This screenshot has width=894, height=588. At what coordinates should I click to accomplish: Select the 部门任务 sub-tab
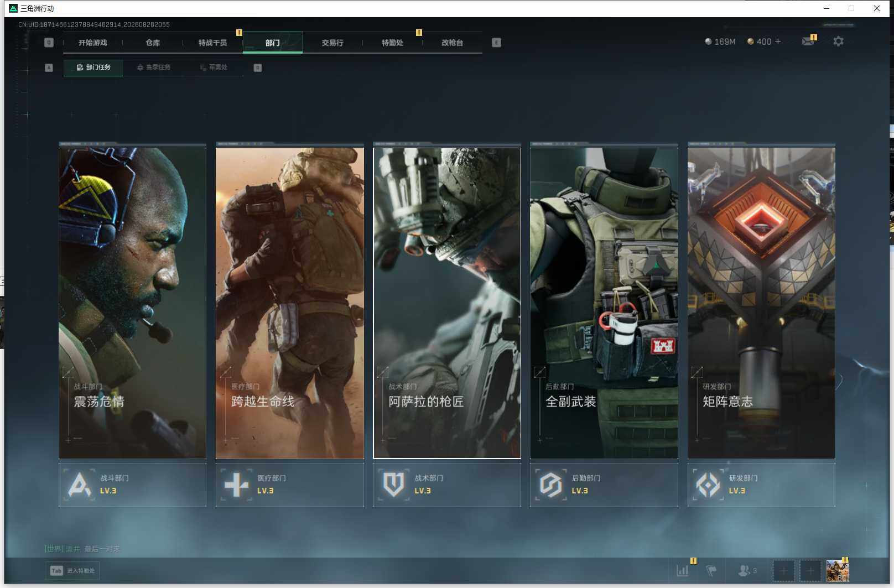(93, 67)
